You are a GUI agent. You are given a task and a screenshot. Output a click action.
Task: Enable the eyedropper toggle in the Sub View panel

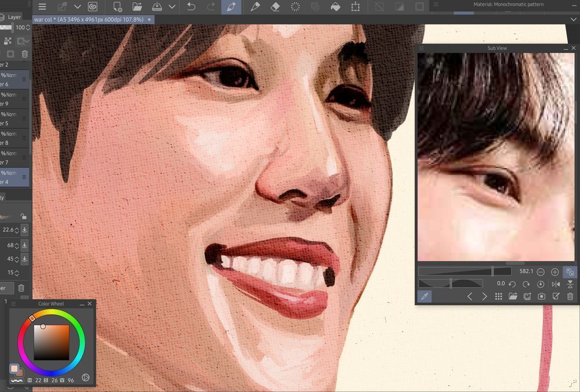click(x=425, y=296)
